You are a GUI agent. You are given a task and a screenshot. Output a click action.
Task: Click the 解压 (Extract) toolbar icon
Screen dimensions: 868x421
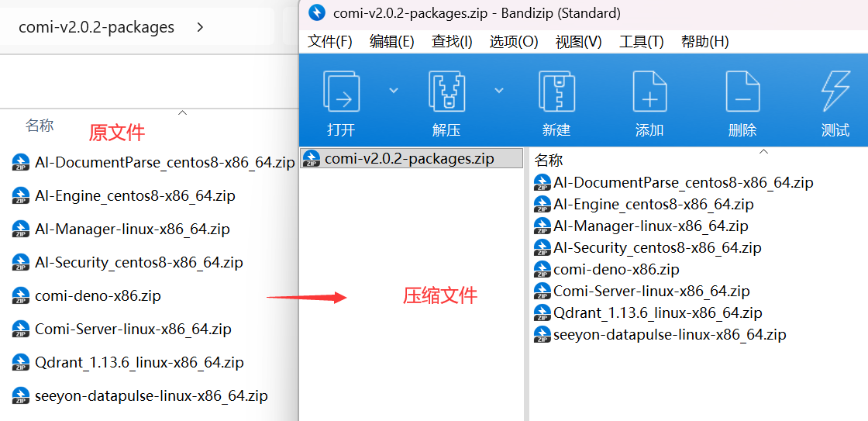[446, 92]
